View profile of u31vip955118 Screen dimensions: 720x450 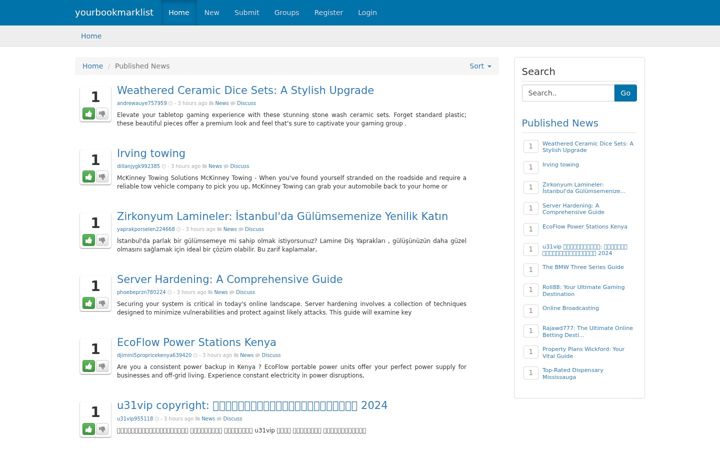click(135, 419)
